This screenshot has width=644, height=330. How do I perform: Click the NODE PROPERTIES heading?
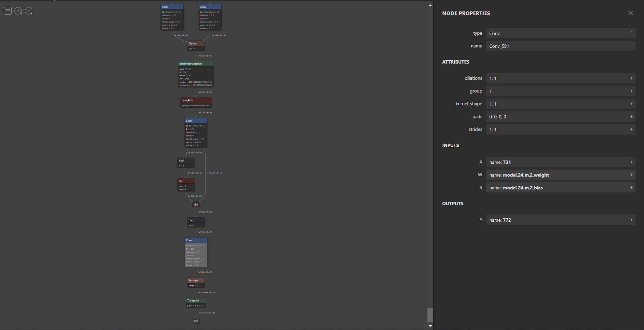tap(466, 13)
